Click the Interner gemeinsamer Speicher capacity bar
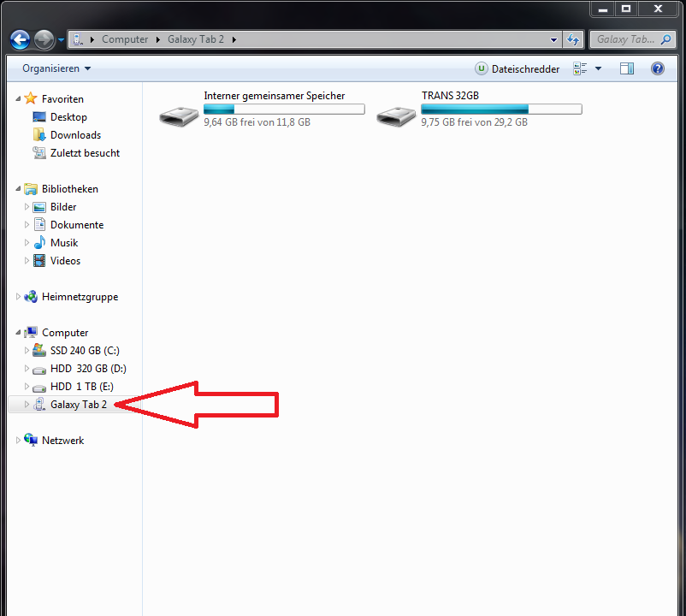This screenshot has height=616, width=686. 284,109
